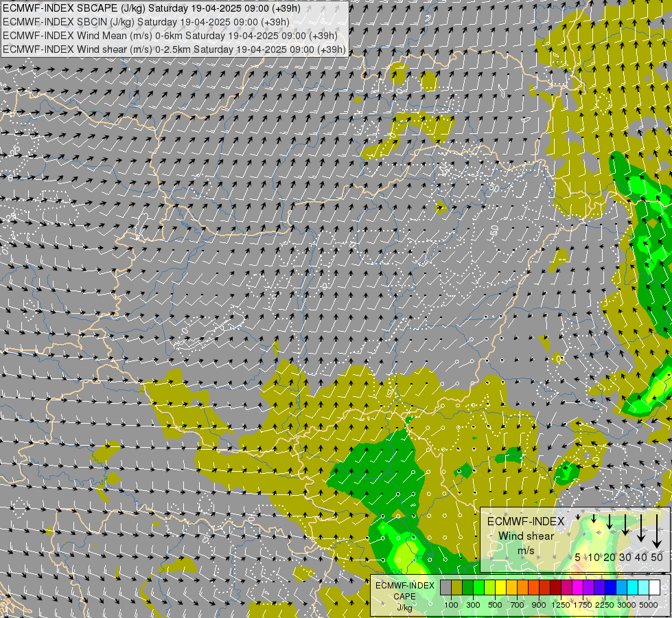Click the 40 m/s wind shear legend arrow

[x=641, y=528]
